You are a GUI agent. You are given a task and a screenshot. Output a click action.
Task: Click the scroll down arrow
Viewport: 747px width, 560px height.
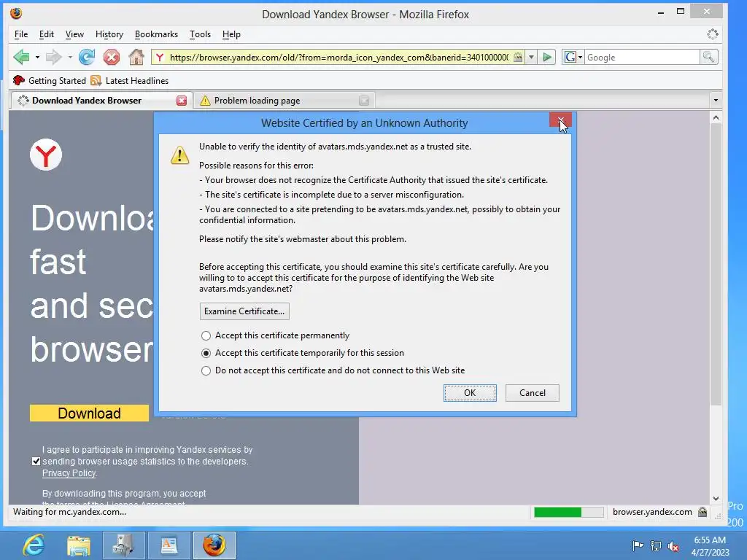click(716, 499)
